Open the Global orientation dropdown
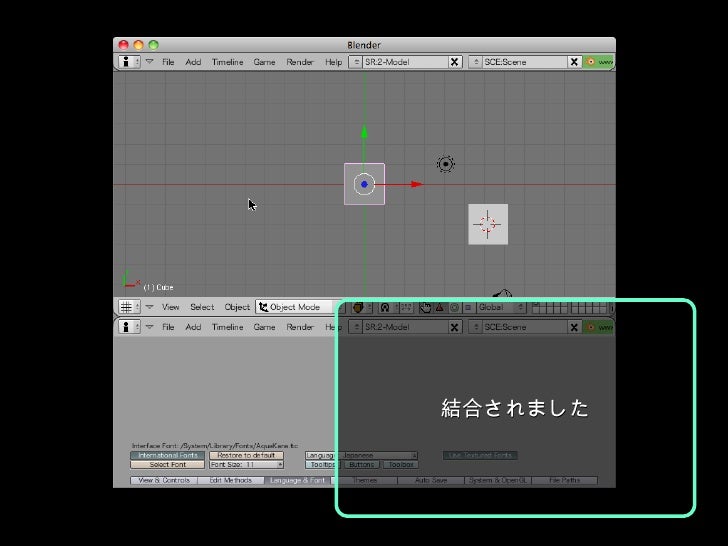728x546 pixels. pyautogui.click(x=501, y=307)
